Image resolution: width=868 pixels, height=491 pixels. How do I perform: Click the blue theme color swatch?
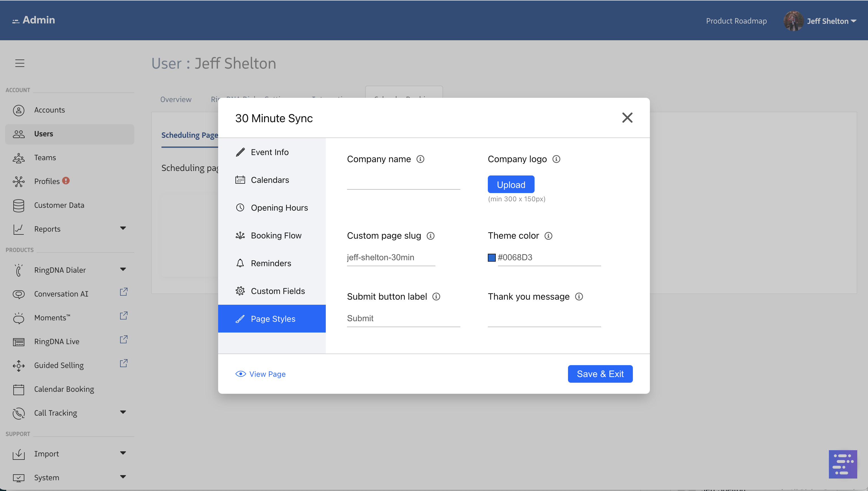pos(492,258)
